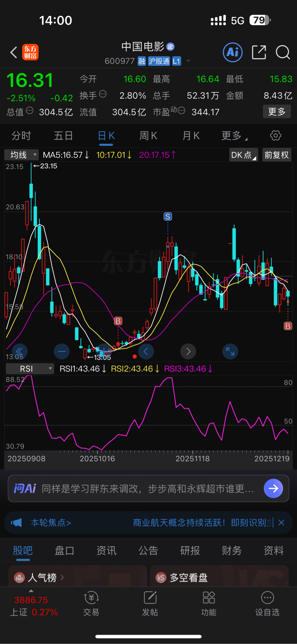Switch to the 研报 tab
This screenshot has width=297, height=644.
point(190,550)
